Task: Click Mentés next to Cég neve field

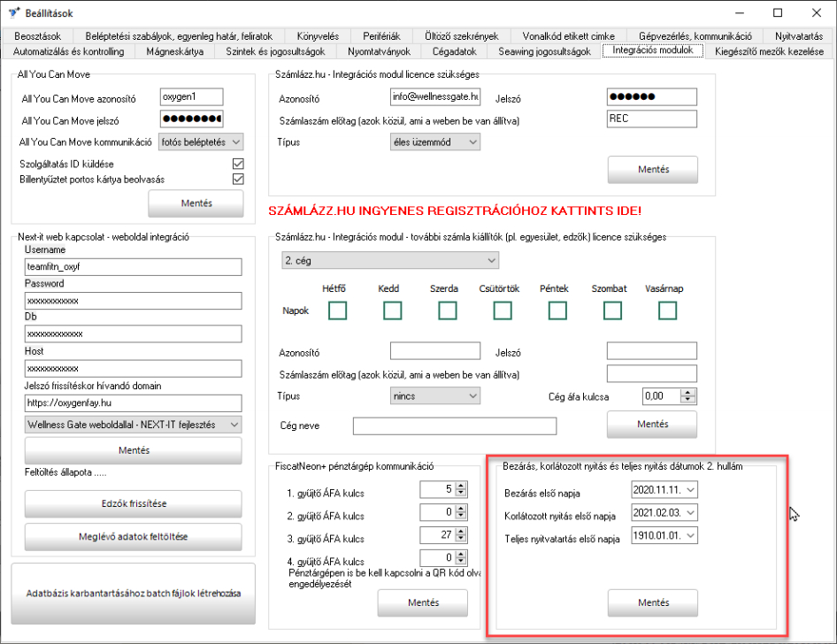Action: (x=652, y=425)
